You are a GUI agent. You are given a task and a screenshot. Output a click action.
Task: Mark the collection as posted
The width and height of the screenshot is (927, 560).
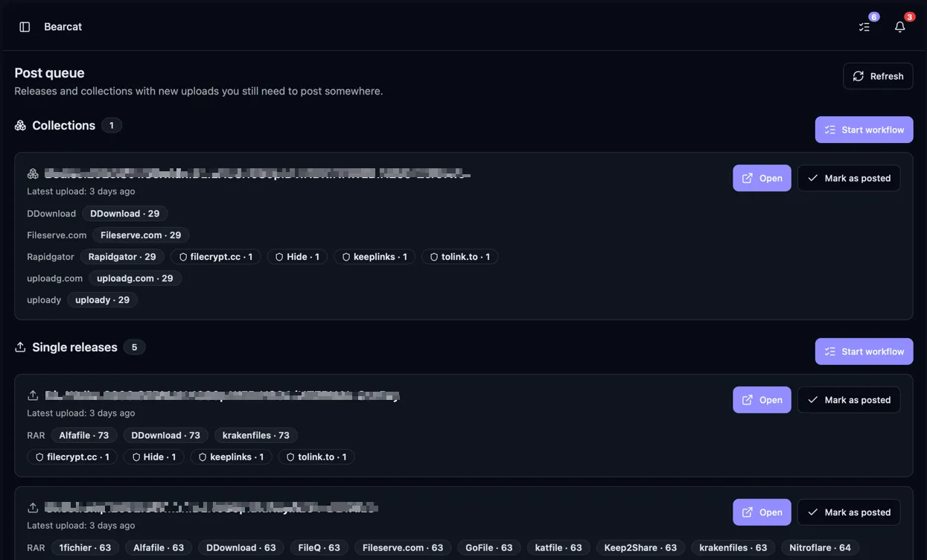[849, 178]
